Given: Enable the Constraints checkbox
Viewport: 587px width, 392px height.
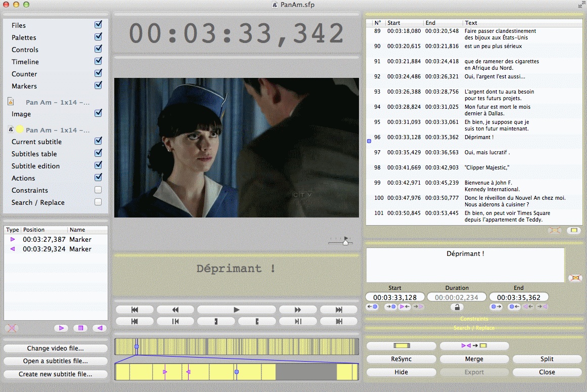Looking at the screenshot, I should [x=98, y=190].
